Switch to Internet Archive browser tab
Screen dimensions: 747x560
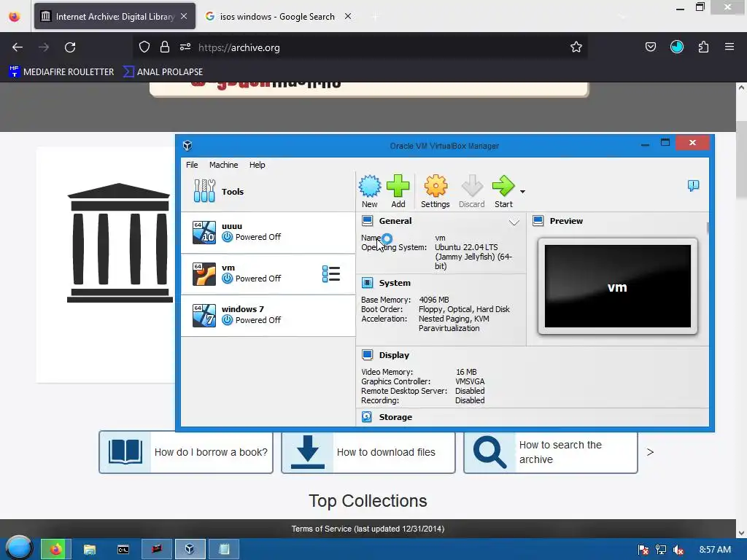(115, 16)
